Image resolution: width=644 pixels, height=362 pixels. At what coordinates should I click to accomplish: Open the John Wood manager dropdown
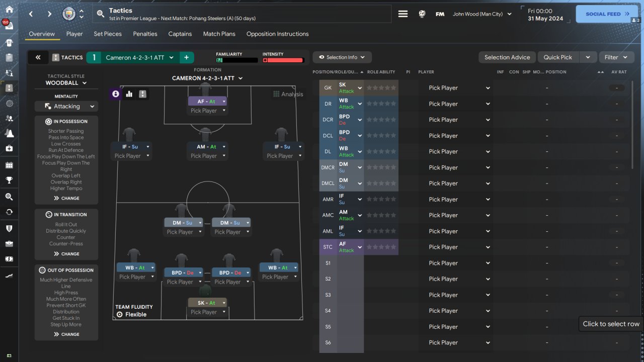[482, 14]
